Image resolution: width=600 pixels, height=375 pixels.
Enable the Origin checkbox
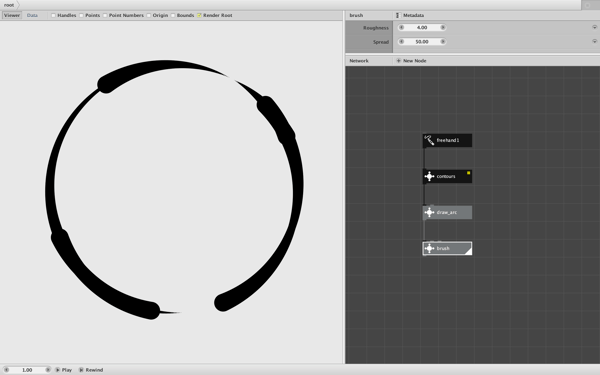149,15
